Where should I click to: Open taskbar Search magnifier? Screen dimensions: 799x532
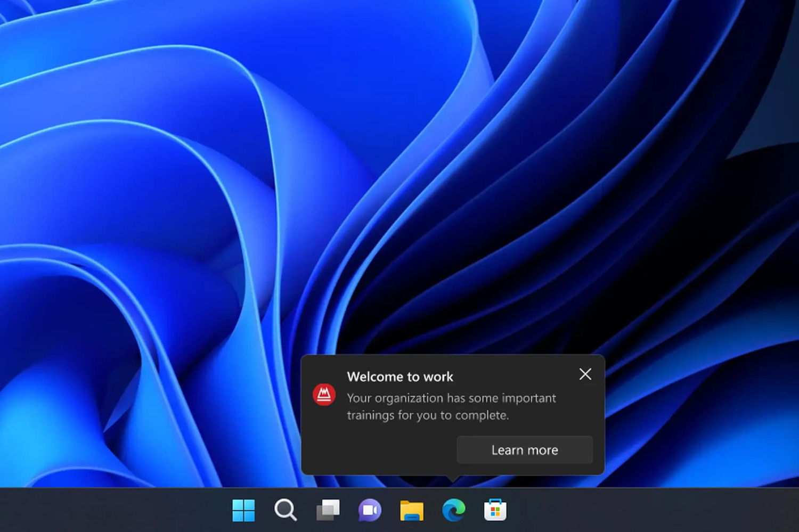tap(286, 510)
